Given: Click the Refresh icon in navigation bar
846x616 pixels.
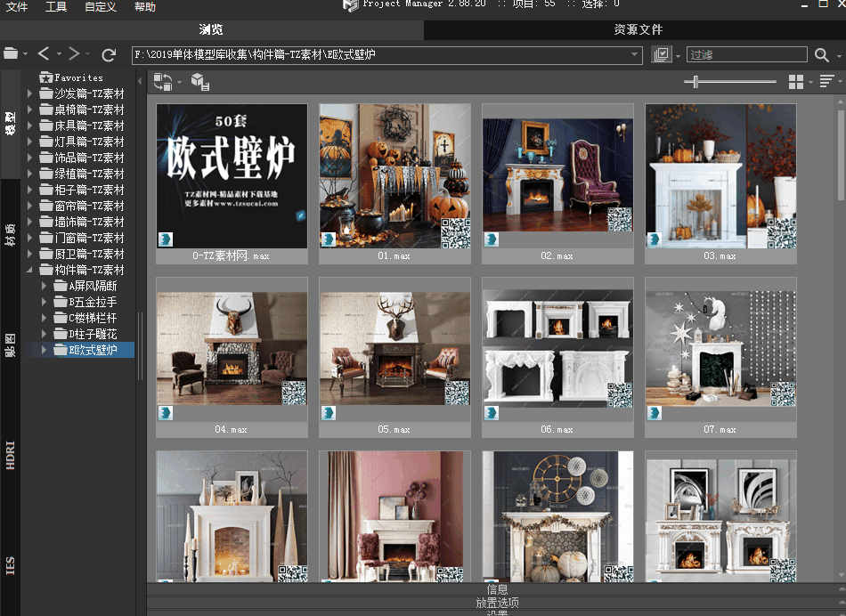Looking at the screenshot, I should 109,55.
